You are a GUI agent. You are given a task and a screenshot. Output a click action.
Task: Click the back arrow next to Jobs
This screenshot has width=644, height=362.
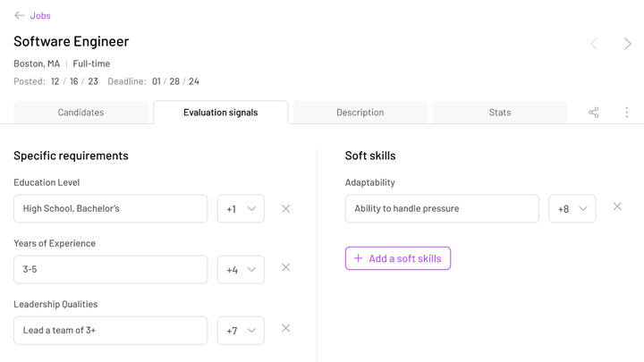[19, 16]
